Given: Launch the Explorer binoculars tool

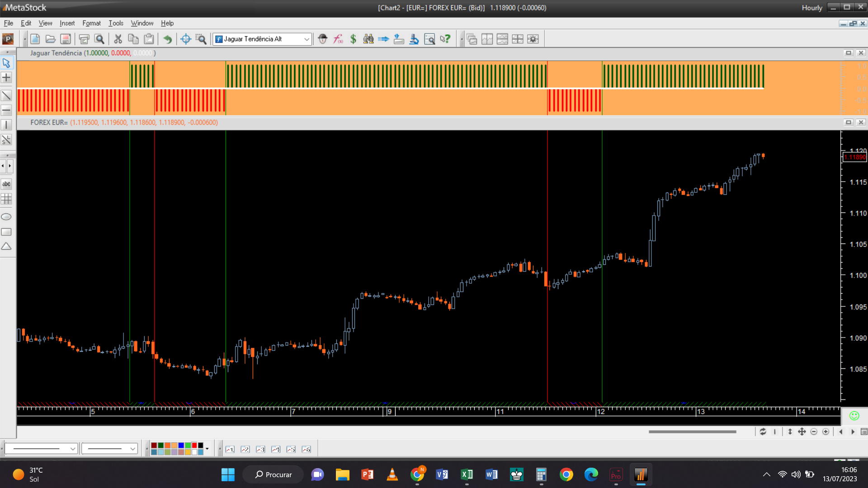Looking at the screenshot, I should pos(368,39).
